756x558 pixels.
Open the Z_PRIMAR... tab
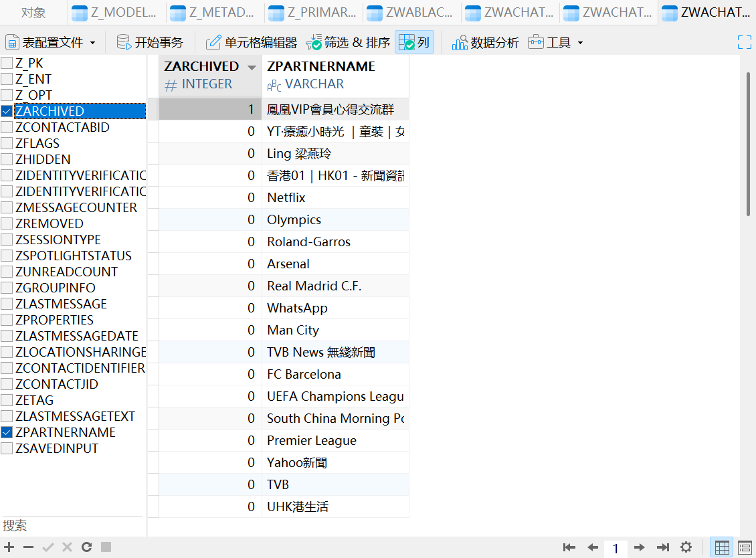pos(312,13)
